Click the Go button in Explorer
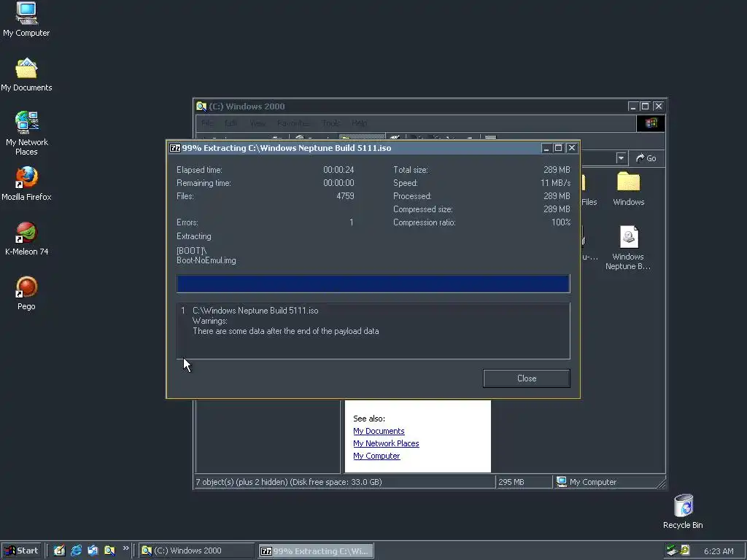The height and width of the screenshot is (560, 747). (646, 158)
